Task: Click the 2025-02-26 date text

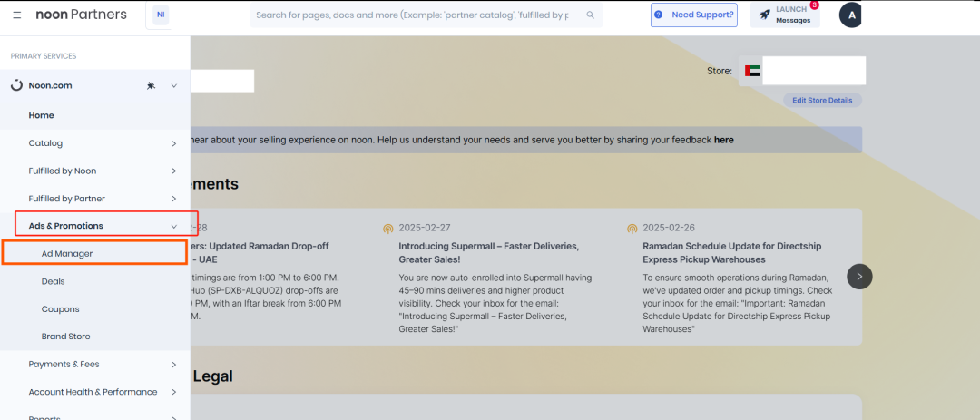Action: (x=669, y=228)
